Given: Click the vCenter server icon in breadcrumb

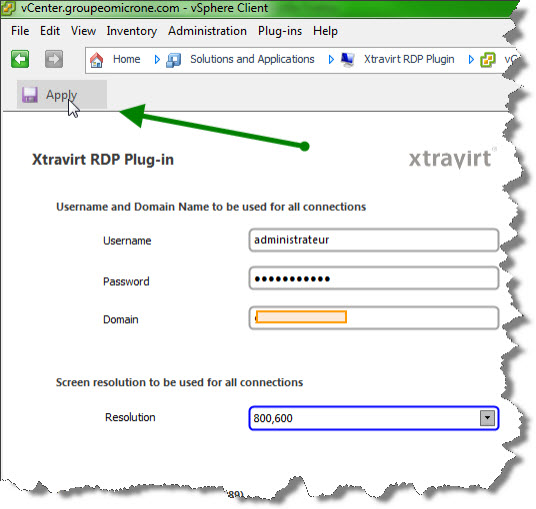Looking at the screenshot, I should point(488,60).
